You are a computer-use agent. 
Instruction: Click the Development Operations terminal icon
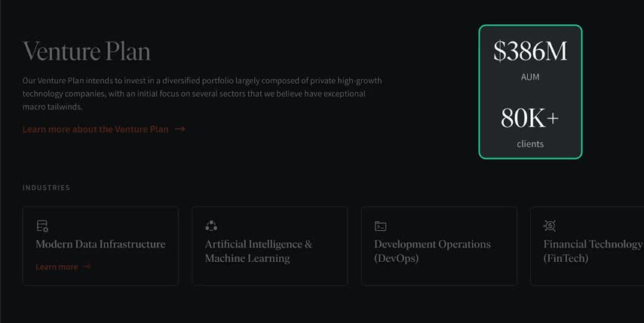[381, 226]
